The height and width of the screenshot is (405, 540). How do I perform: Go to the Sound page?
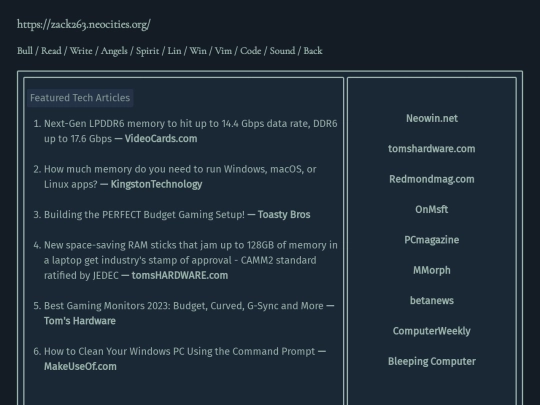coord(282,51)
